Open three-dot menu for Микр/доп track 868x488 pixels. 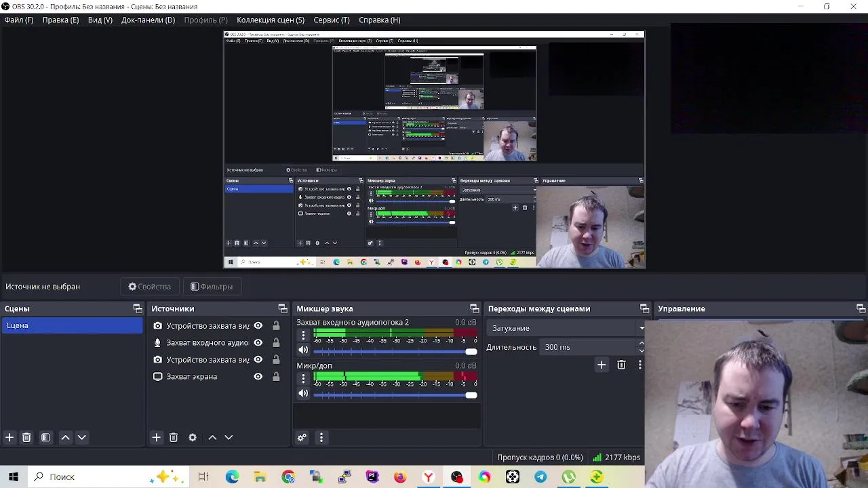(x=303, y=378)
